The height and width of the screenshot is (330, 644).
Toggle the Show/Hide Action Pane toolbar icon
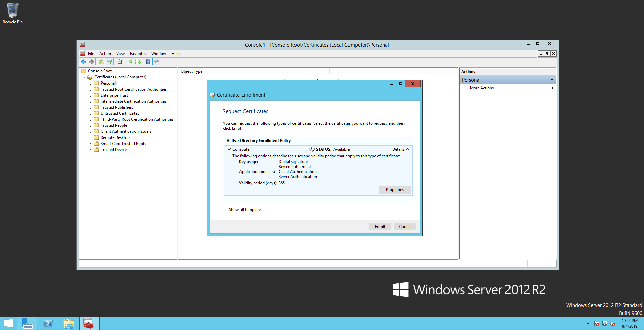[156, 62]
